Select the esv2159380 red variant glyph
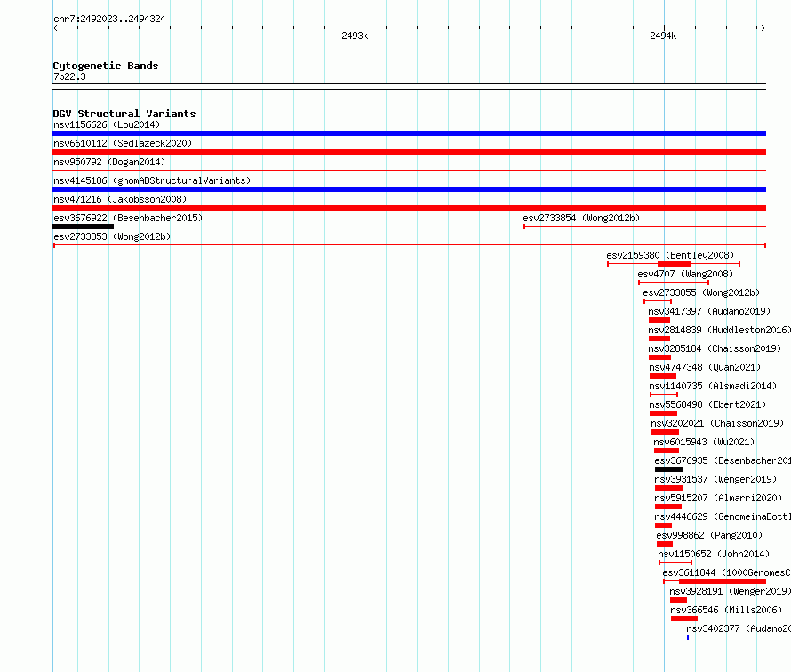The height and width of the screenshot is (672, 791). [674, 264]
